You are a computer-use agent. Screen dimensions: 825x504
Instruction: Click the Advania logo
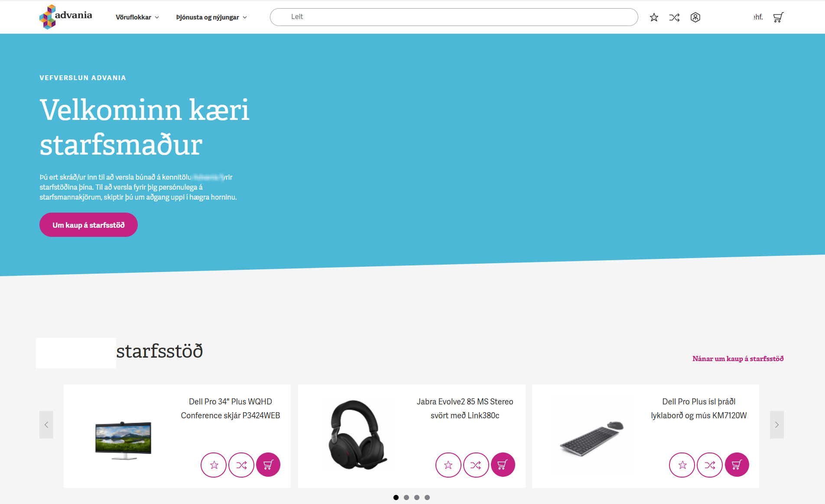click(66, 17)
